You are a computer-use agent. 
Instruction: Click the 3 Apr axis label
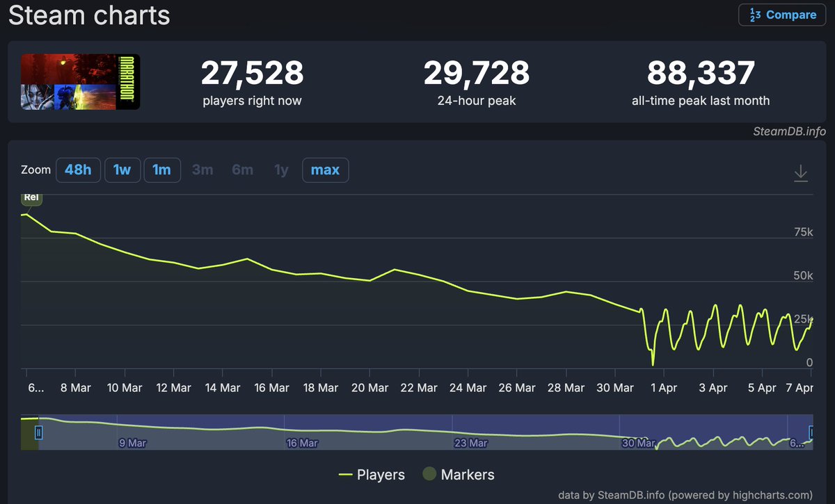click(713, 388)
